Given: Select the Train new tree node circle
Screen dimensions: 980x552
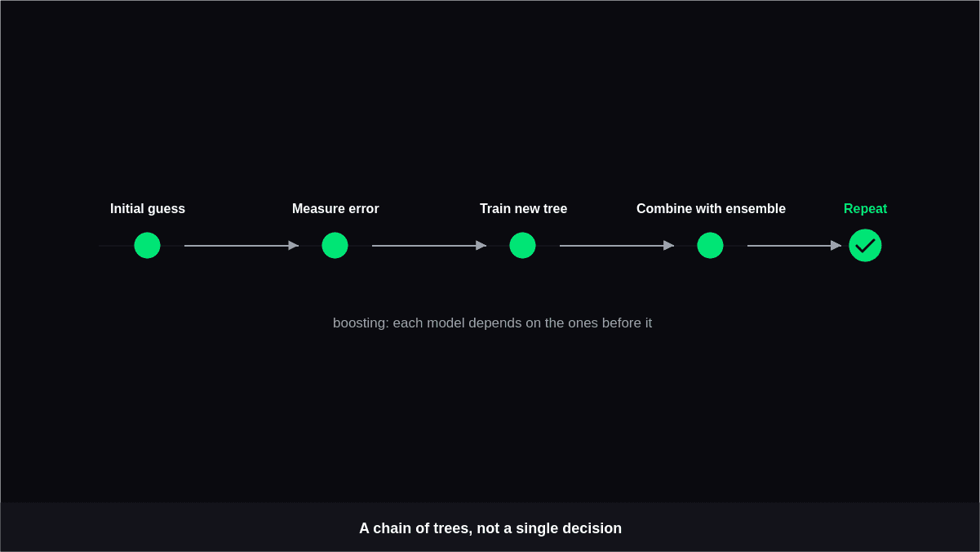Looking at the screenshot, I should tap(522, 245).
